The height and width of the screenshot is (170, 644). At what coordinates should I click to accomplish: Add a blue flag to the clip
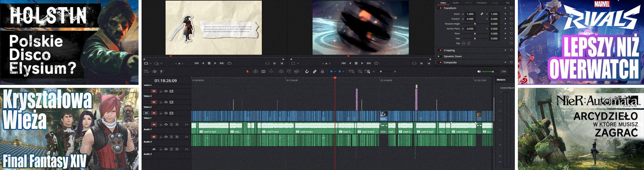[331, 71]
